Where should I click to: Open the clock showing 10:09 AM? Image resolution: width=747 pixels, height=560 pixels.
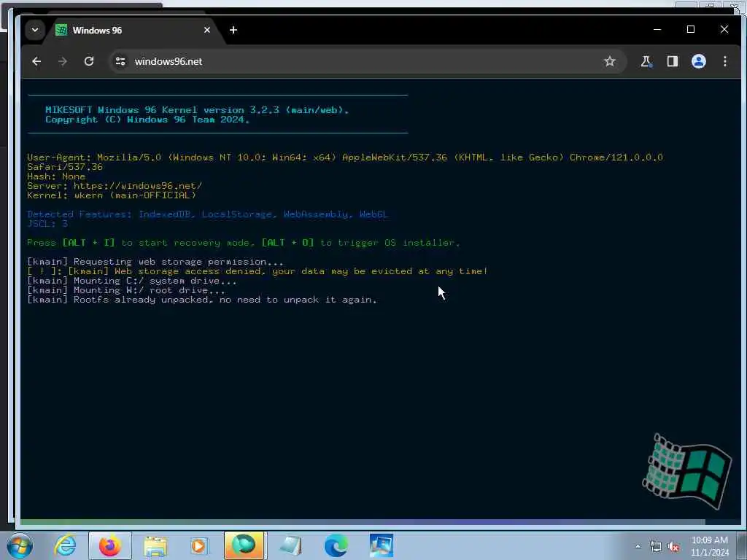[x=710, y=546]
